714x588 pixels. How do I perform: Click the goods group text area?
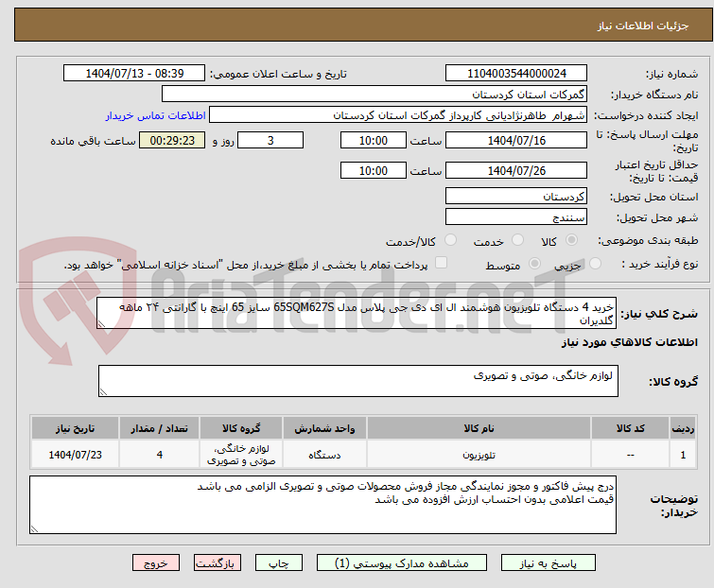pyautogui.click(x=357, y=381)
